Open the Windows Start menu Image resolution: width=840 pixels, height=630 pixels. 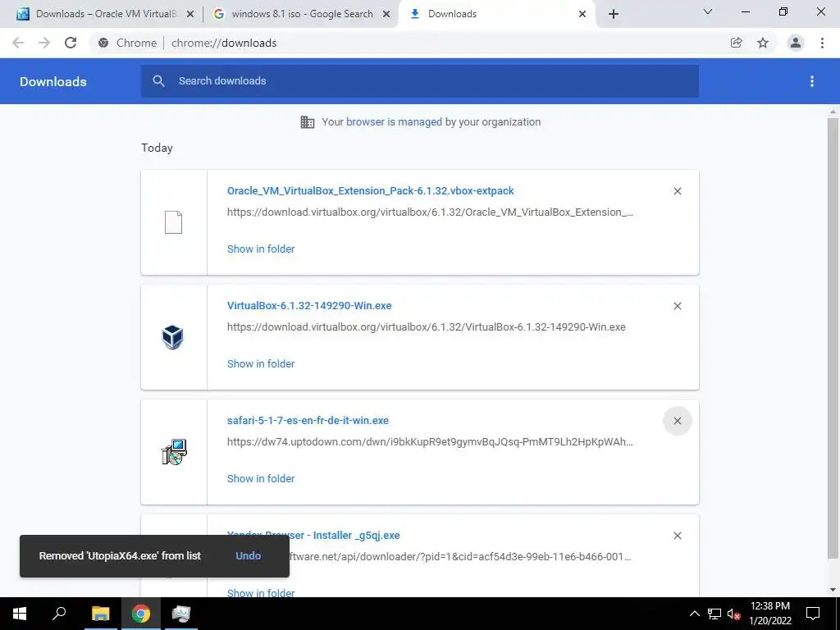point(20,614)
